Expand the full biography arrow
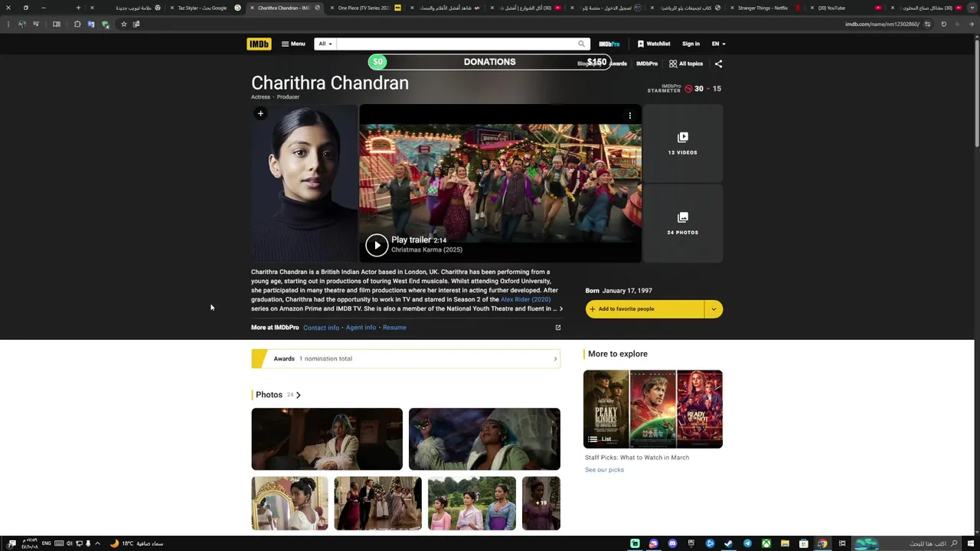The width and height of the screenshot is (980, 551). [561, 309]
